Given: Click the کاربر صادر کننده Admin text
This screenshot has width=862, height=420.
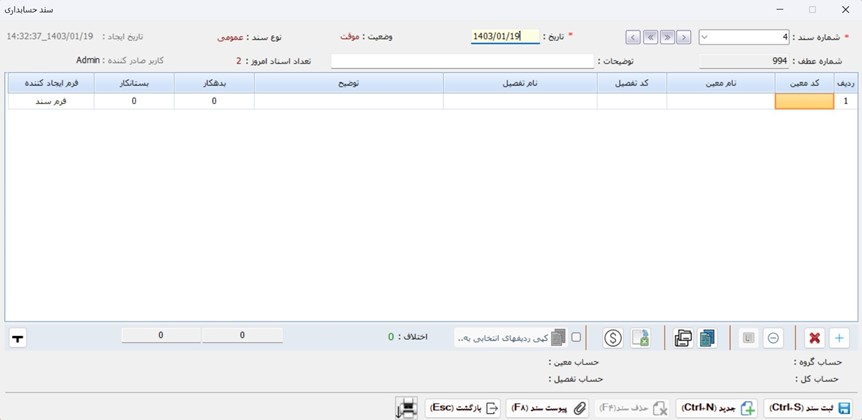Looking at the screenshot, I should click(x=120, y=60).
